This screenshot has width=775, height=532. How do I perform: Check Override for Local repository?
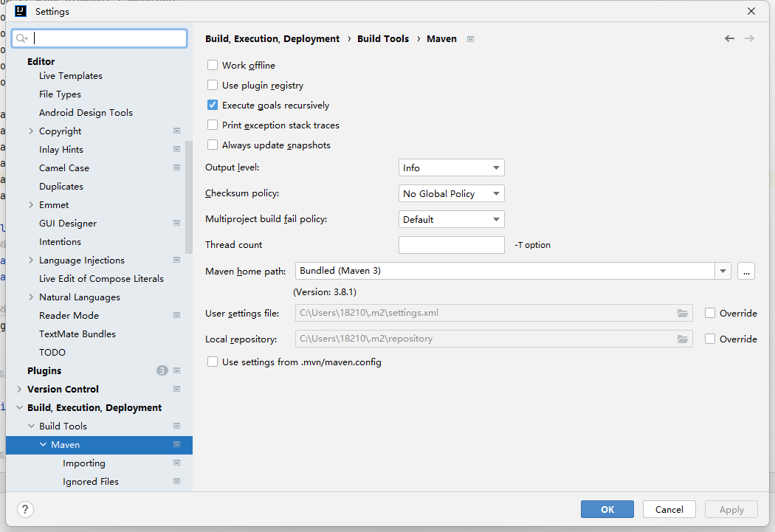pyautogui.click(x=710, y=339)
